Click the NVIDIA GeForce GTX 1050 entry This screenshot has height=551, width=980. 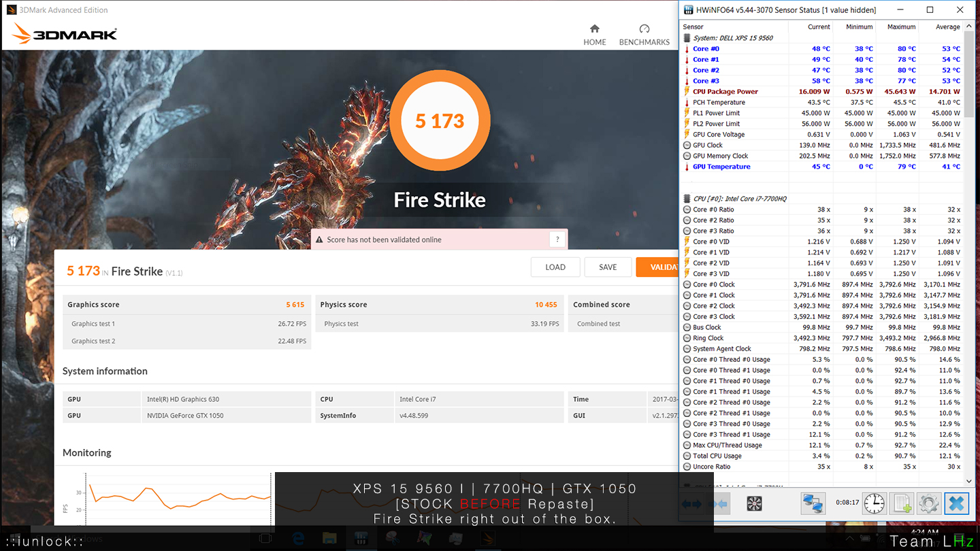185,416
